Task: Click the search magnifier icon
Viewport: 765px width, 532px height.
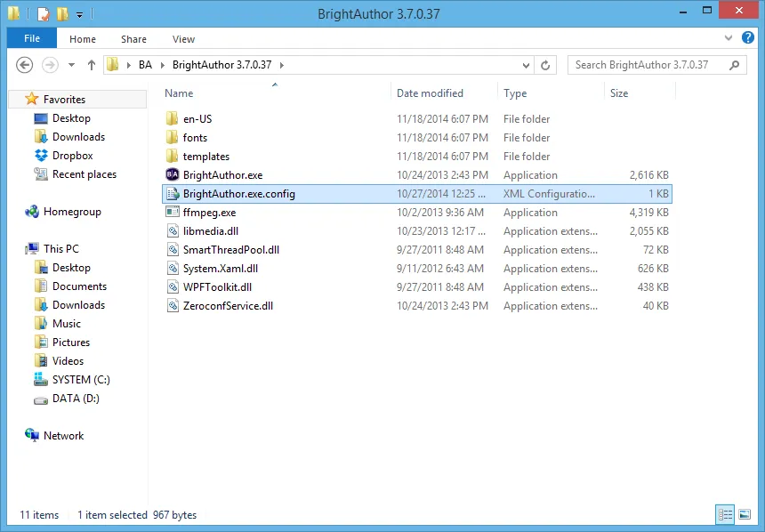Action: [734, 65]
